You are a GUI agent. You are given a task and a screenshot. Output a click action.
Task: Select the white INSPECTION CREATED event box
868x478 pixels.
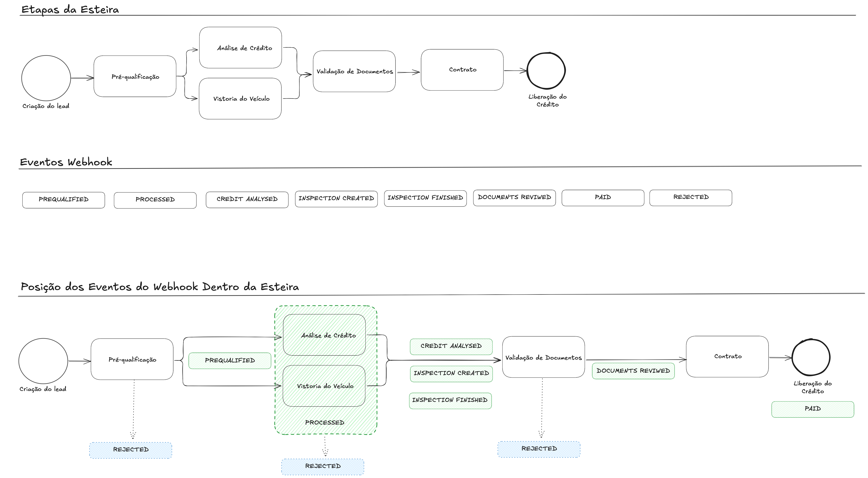tap(336, 199)
